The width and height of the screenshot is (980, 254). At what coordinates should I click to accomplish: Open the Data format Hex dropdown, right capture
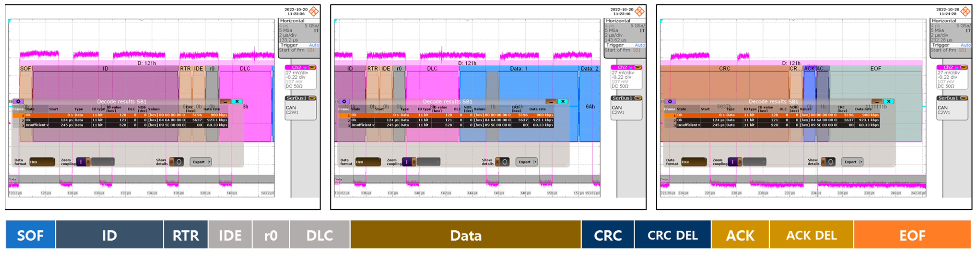click(x=694, y=162)
